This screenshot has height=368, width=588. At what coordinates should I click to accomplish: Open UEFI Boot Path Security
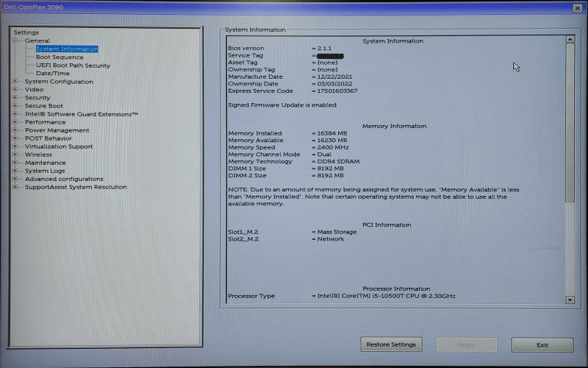pos(73,66)
